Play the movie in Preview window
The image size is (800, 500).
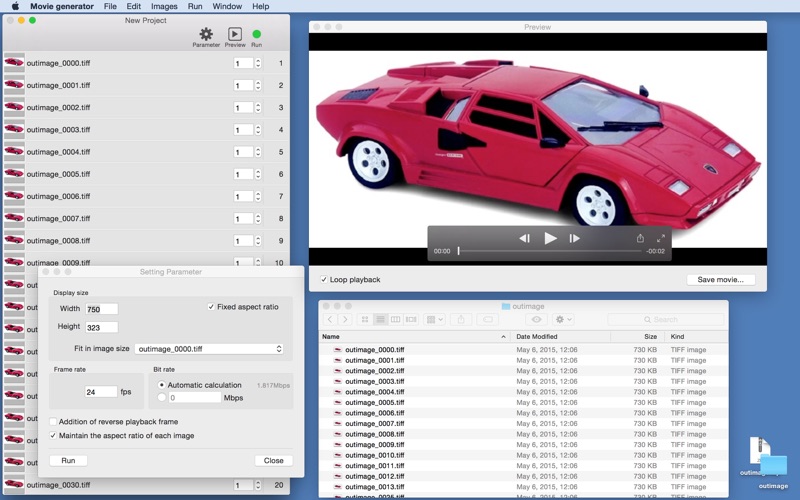pyautogui.click(x=550, y=238)
